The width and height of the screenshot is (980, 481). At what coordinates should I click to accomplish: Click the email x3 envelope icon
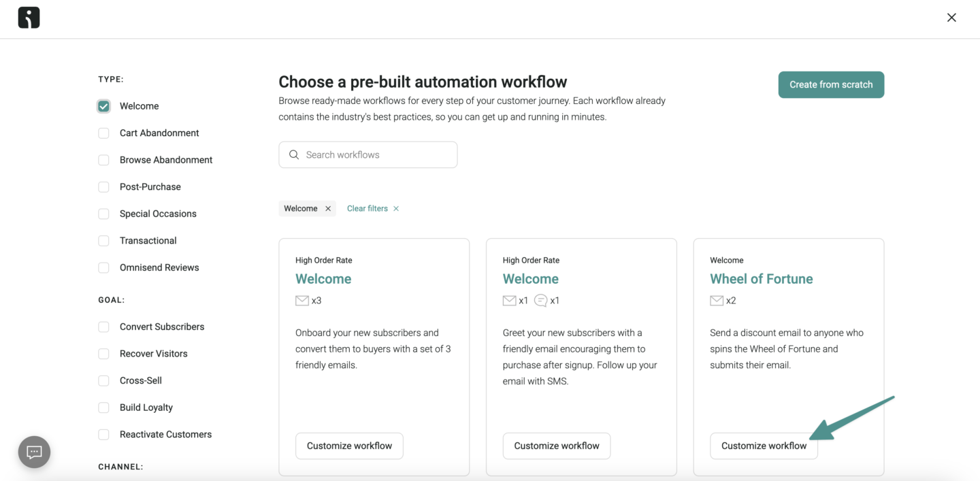point(302,301)
